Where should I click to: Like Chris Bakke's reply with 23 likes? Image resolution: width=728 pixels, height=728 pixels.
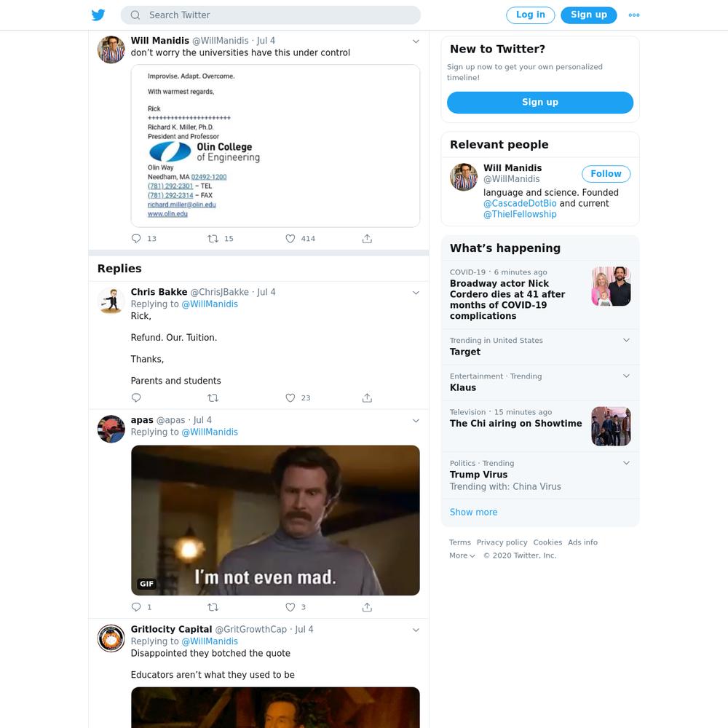(290, 398)
